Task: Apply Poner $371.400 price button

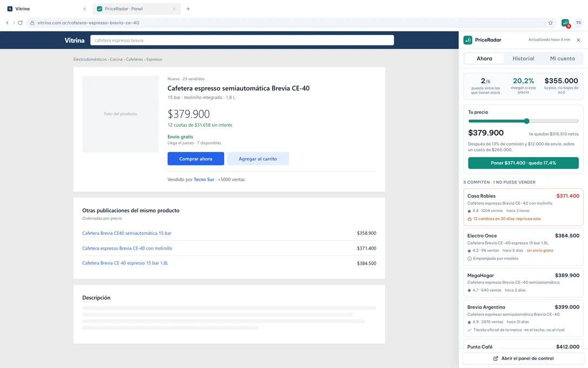Action: pos(523,163)
